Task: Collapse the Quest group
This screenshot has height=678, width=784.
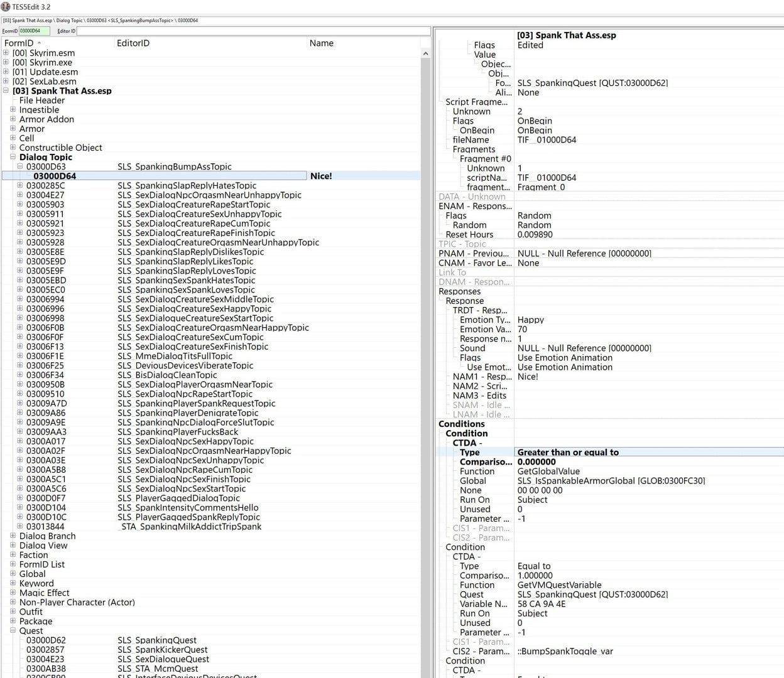Action: click(13, 630)
